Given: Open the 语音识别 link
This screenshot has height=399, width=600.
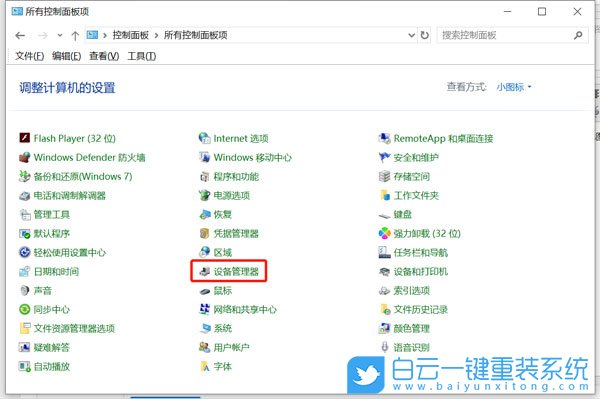Looking at the screenshot, I should pos(412,347).
